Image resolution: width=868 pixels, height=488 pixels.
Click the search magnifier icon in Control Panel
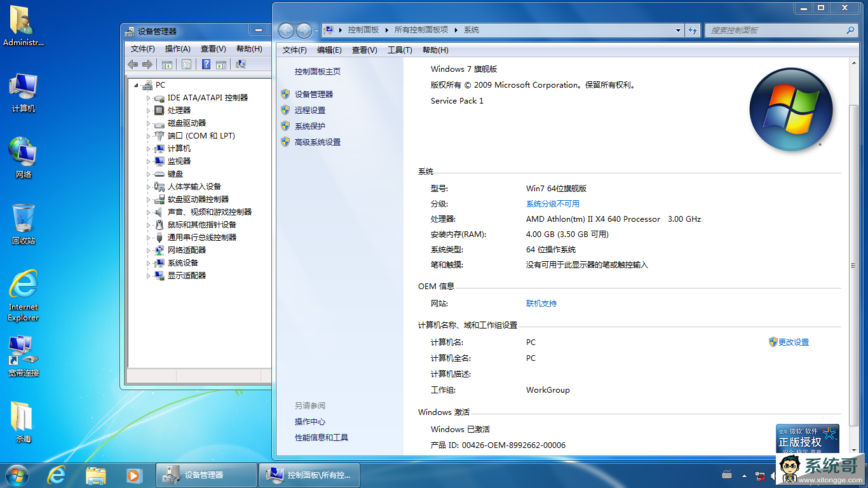tap(850, 30)
